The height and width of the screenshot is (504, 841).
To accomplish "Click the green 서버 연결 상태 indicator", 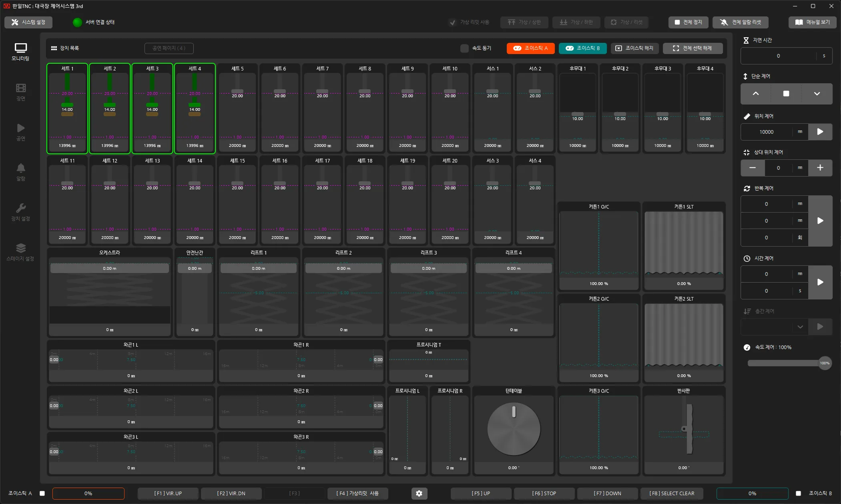I will point(77,22).
